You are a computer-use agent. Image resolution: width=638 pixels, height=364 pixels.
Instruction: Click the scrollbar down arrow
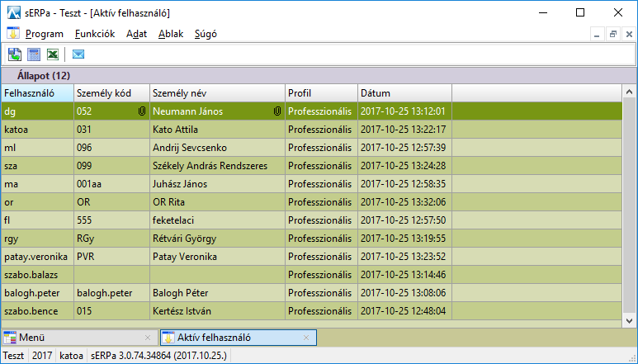(629, 321)
